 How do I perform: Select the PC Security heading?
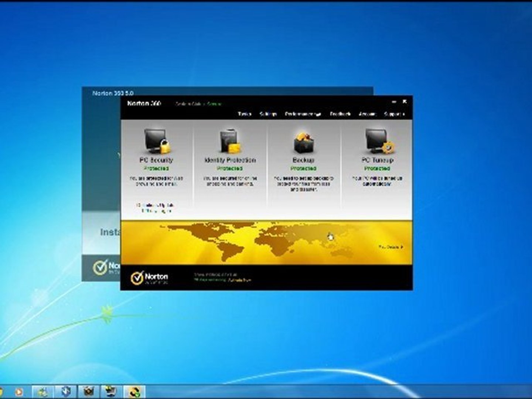tap(156, 160)
